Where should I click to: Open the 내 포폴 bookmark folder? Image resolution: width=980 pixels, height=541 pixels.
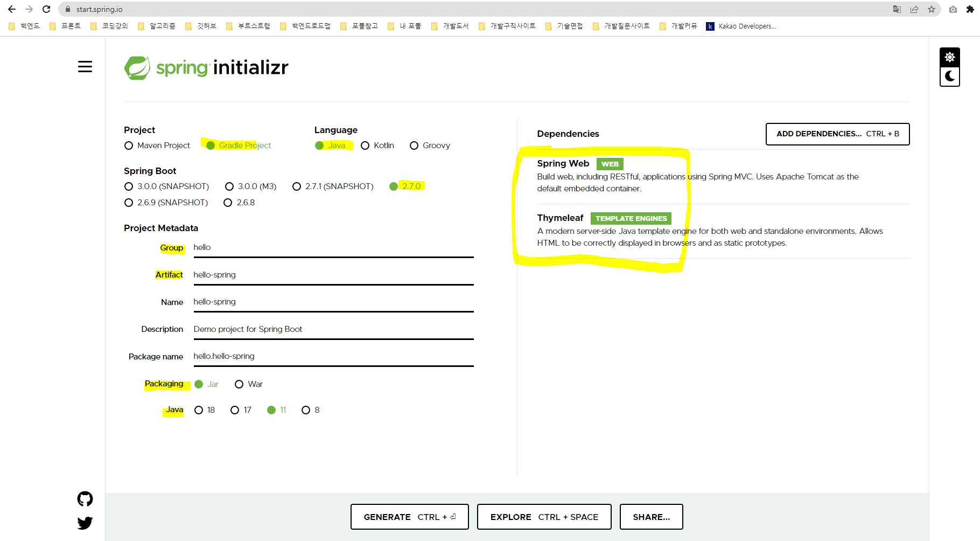pyautogui.click(x=404, y=26)
